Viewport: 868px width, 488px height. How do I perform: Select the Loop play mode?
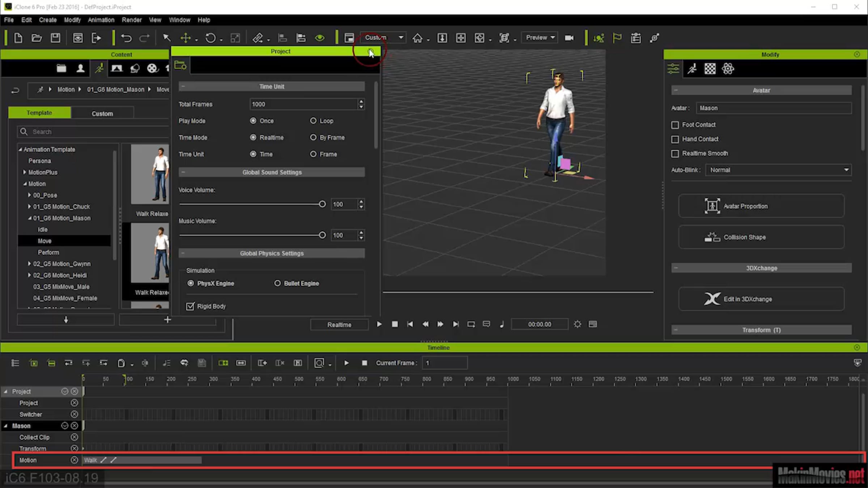pyautogui.click(x=313, y=121)
